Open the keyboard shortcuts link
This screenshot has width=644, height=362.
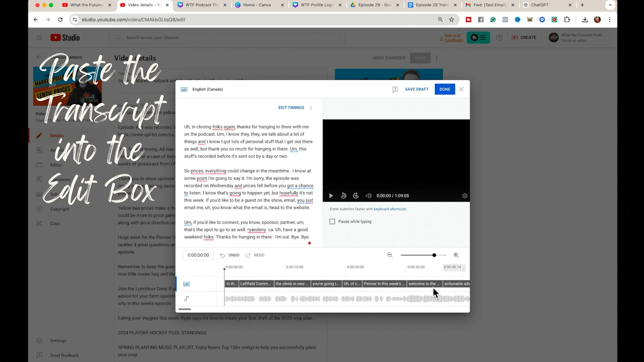pyautogui.click(x=390, y=209)
